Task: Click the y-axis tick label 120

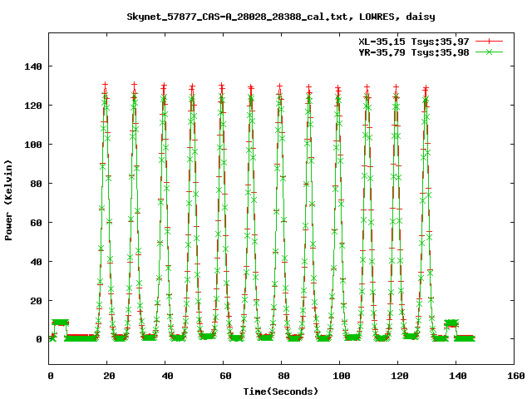Action: click(33, 106)
